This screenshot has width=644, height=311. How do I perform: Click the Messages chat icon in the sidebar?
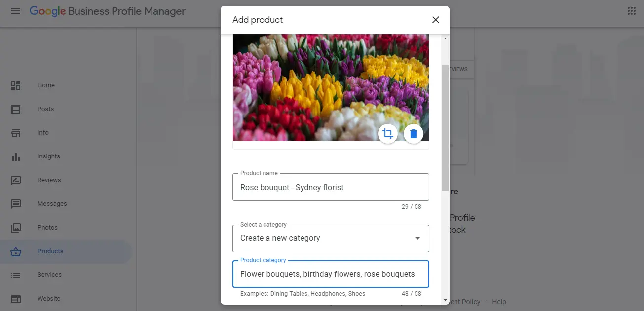(x=16, y=204)
